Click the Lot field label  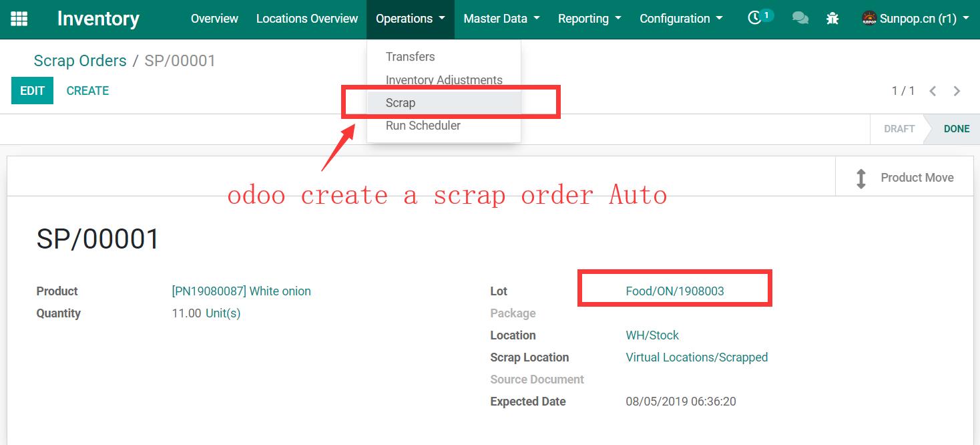click(x=499, y=291)
